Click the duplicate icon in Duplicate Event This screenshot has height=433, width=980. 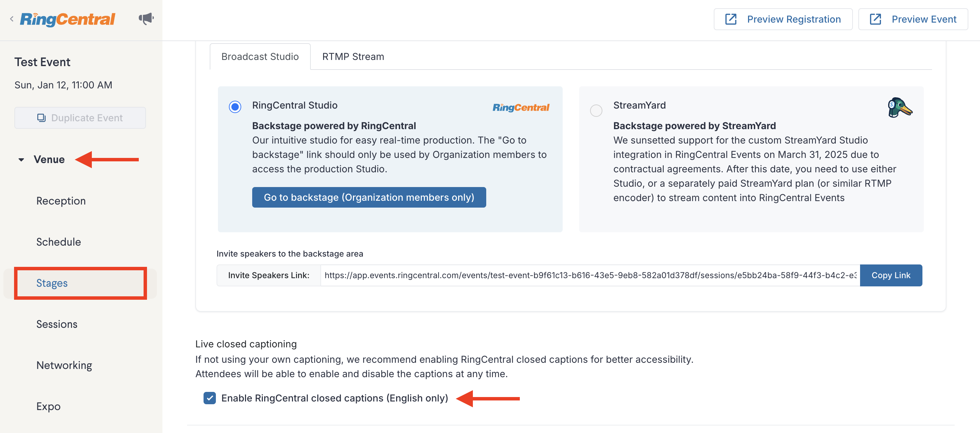pos(41,117)
